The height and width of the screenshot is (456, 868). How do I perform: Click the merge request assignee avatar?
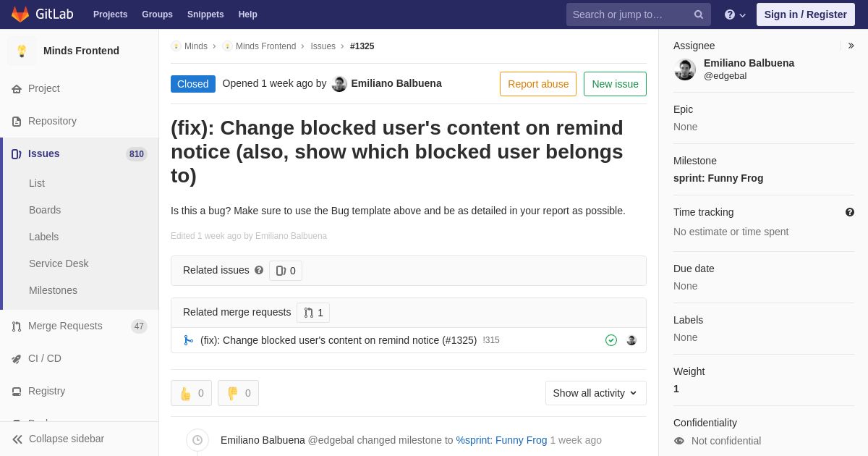pos(631,340)
